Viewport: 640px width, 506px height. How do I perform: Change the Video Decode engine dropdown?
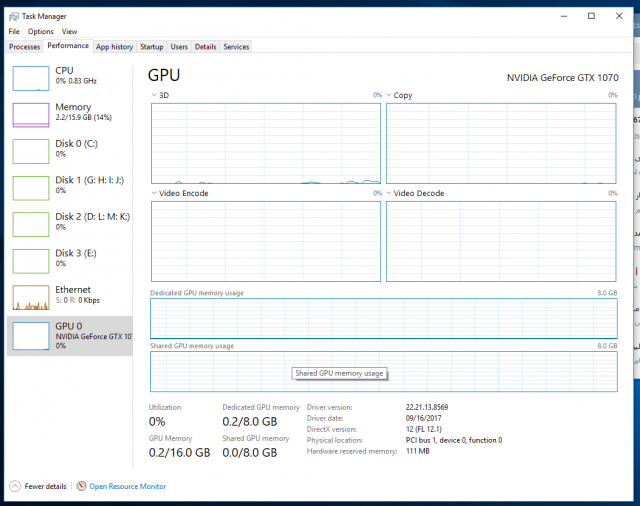pyautogui.click(x=389, y=193)
